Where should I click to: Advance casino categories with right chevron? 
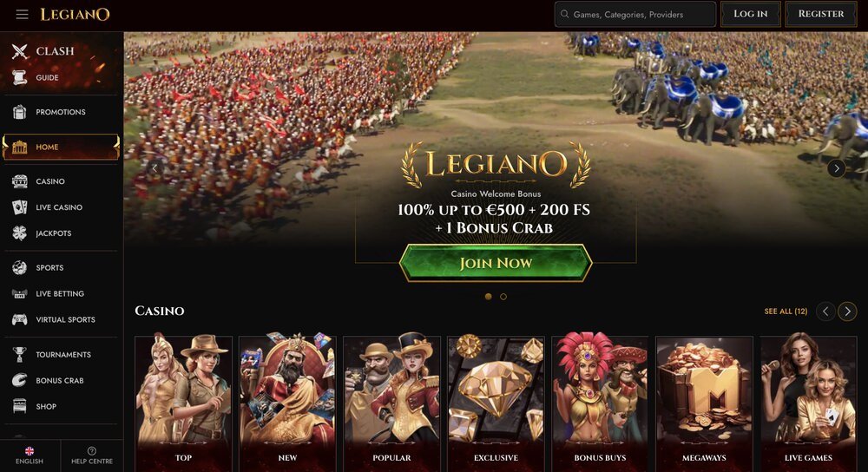point(847,311)
